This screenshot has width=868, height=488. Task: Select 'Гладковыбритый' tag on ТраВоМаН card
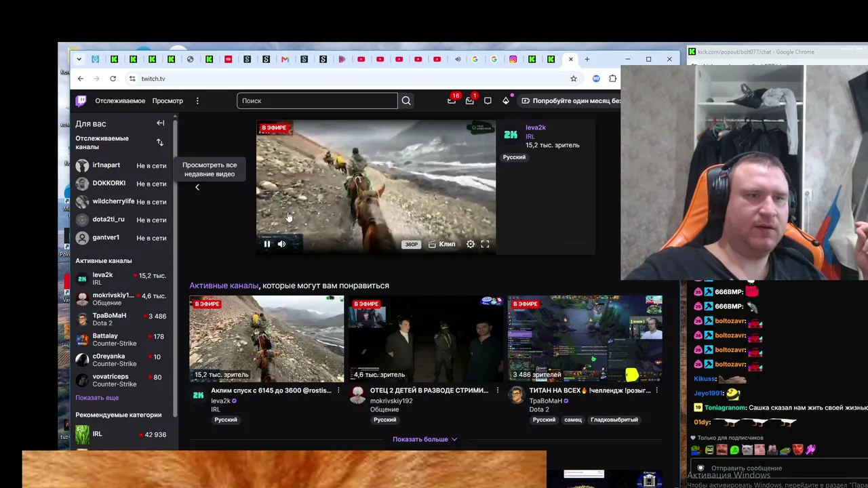[x=614, y=420]
